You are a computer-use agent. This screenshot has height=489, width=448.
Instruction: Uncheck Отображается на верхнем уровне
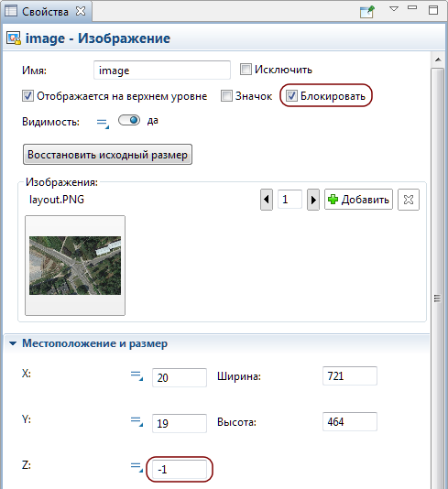coord(27,96)
